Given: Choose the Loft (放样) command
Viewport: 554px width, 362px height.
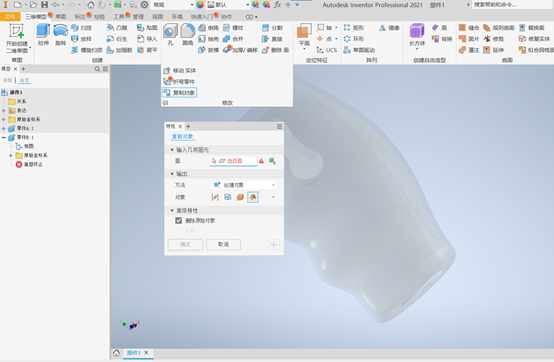Looking at the screenshot, I should [82, 39].
